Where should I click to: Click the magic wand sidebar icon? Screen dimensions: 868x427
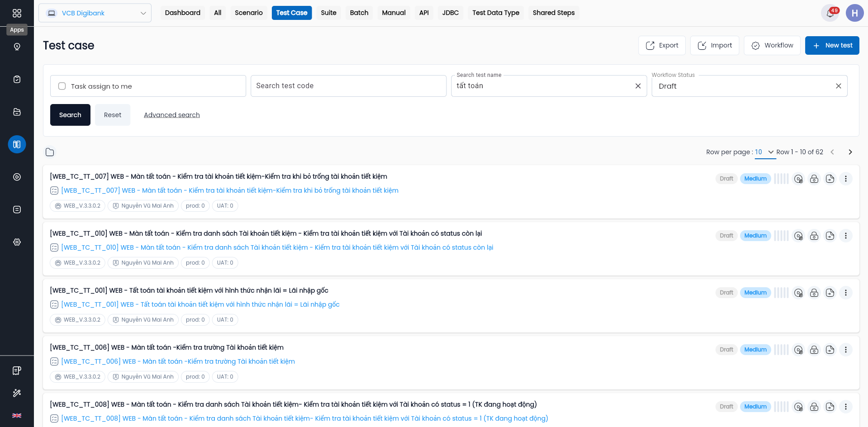17,393
